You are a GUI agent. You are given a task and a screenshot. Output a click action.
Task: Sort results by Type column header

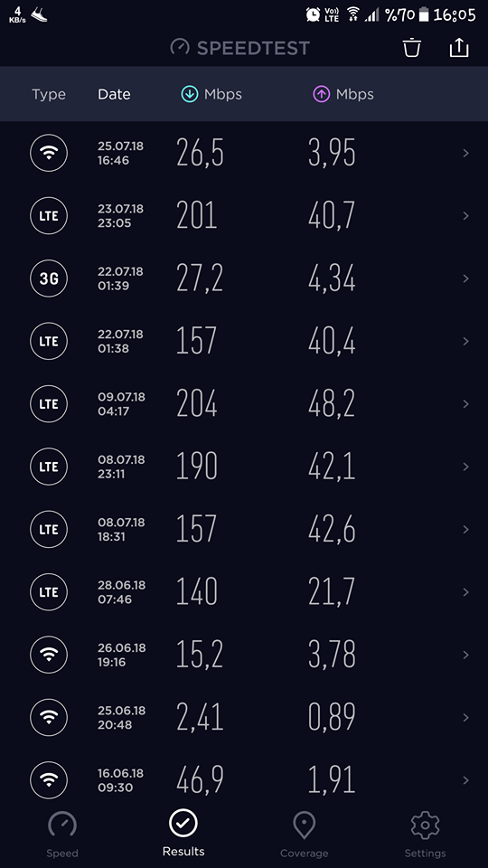tap(49, 95)
